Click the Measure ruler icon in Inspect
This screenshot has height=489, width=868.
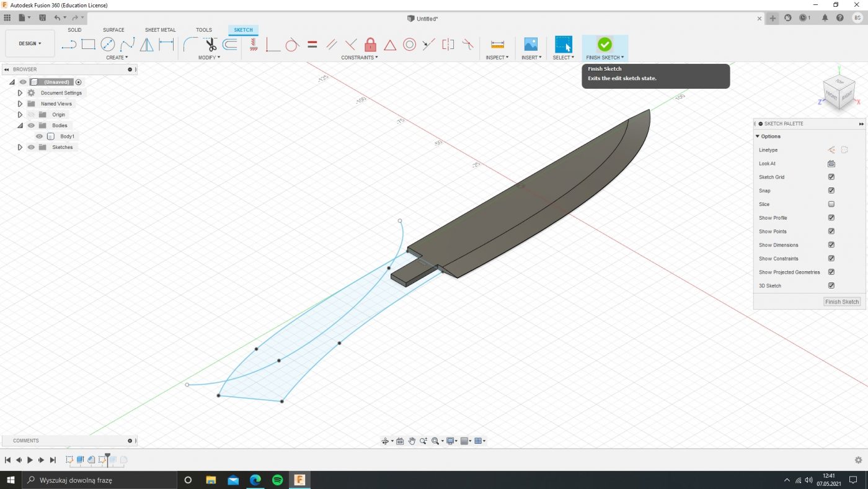[x=497, y=45]
